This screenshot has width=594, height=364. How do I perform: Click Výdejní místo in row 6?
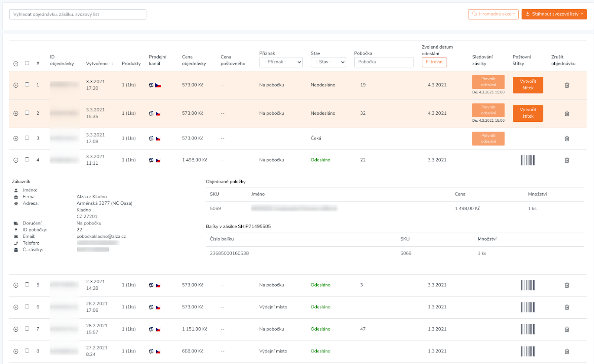click(x=273, y=307)
